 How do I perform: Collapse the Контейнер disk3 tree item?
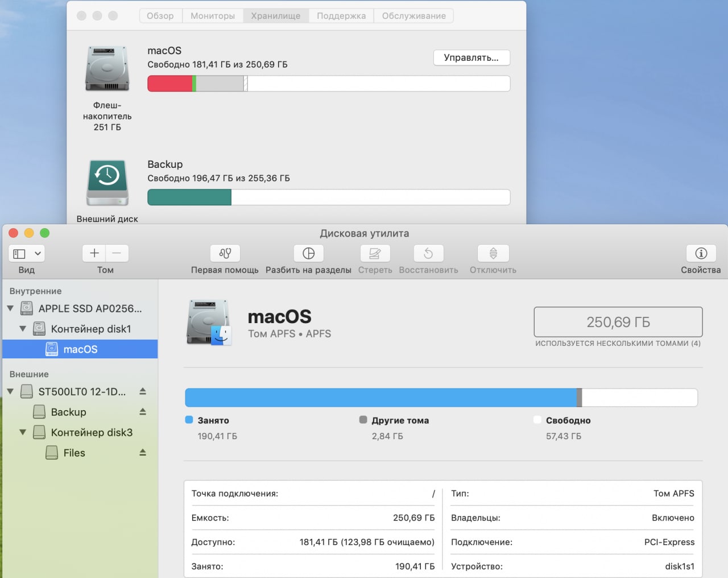click(23, 432)
